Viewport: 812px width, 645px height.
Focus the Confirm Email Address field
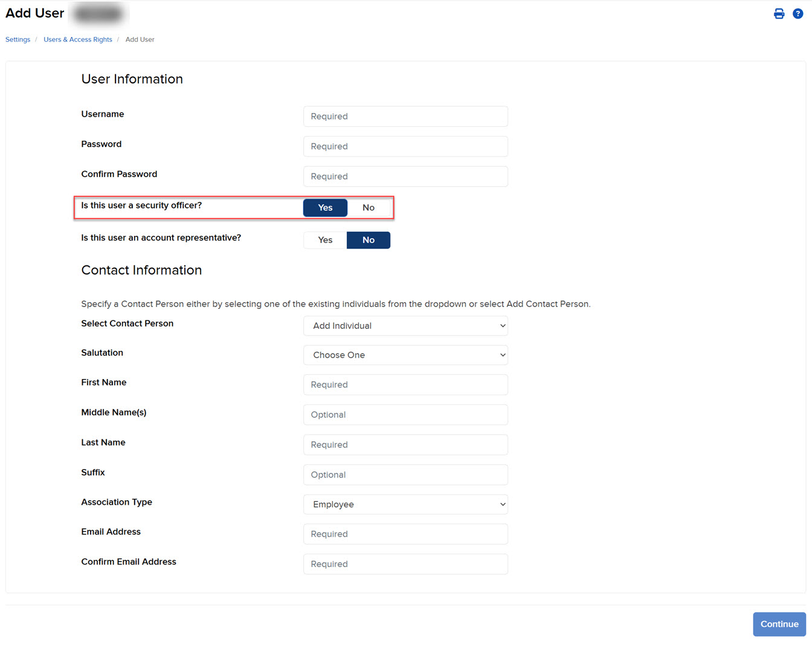pos(405,564)
